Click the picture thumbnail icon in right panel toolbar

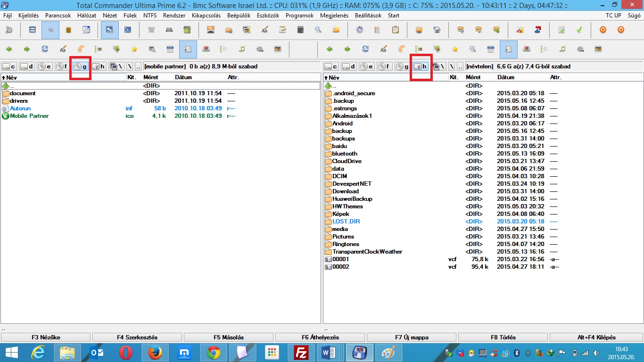598,49
